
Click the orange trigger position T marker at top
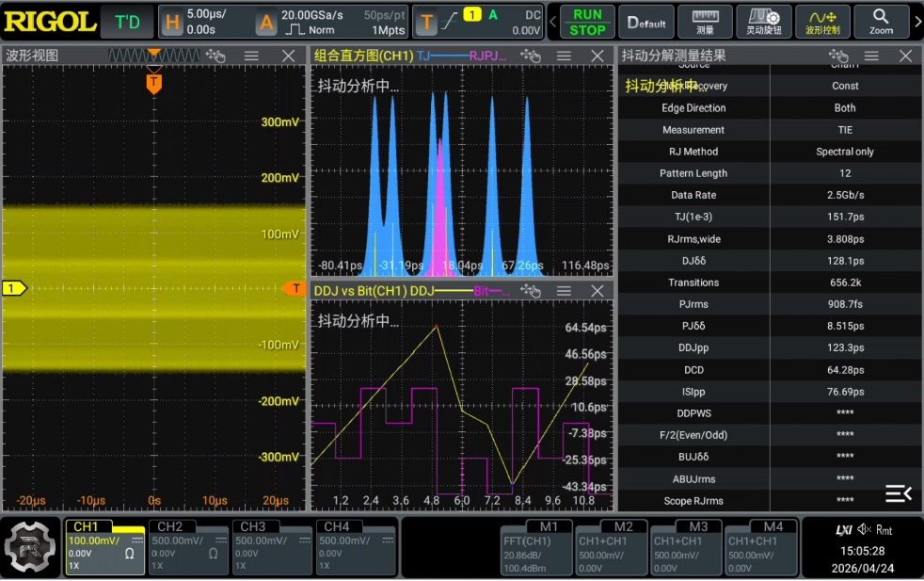(x=153, y=84)
